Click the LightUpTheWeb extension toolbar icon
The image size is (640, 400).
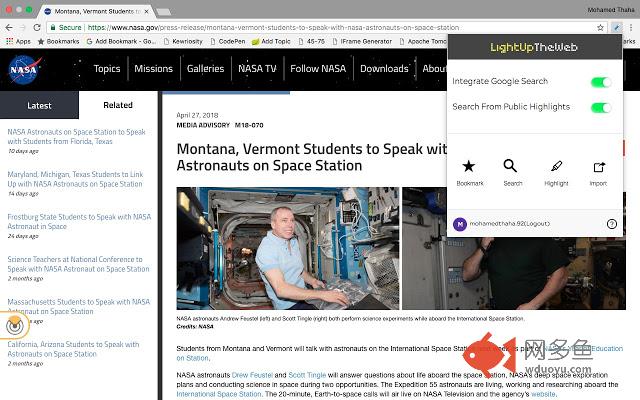coord(616,28)
